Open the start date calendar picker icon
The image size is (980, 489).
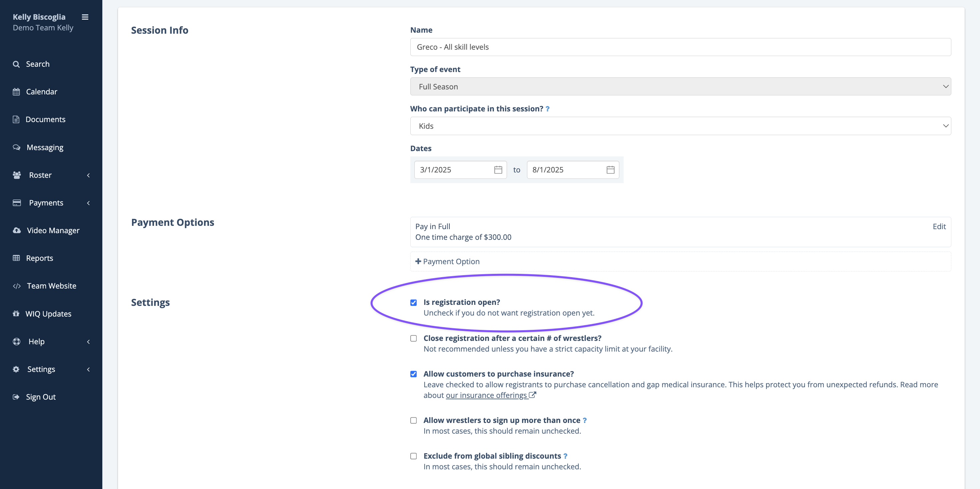[498, 170]
